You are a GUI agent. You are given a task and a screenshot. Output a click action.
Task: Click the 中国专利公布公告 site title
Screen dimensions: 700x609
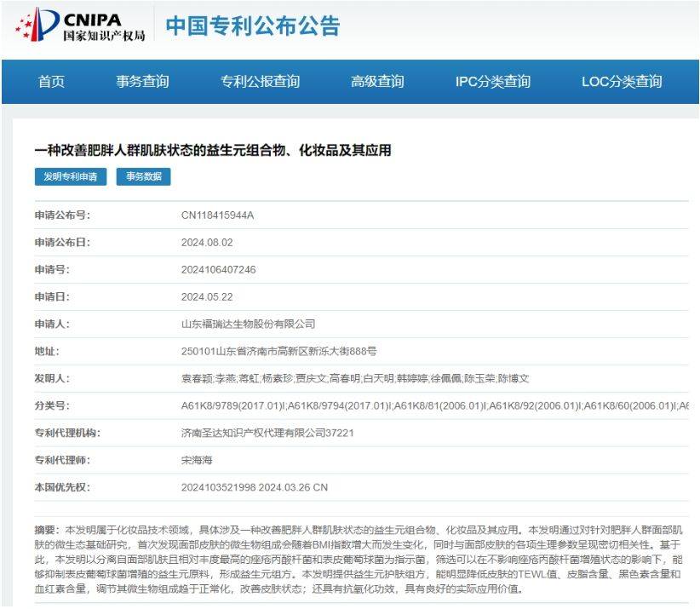(x=253, y=26)
